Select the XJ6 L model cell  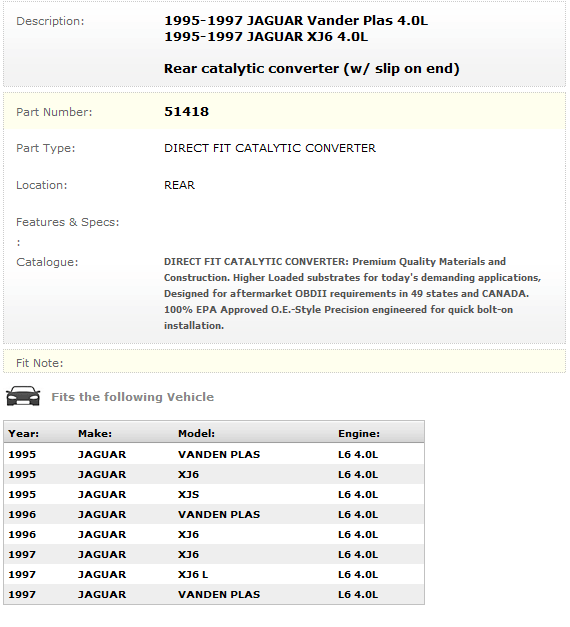click(193, 575)
